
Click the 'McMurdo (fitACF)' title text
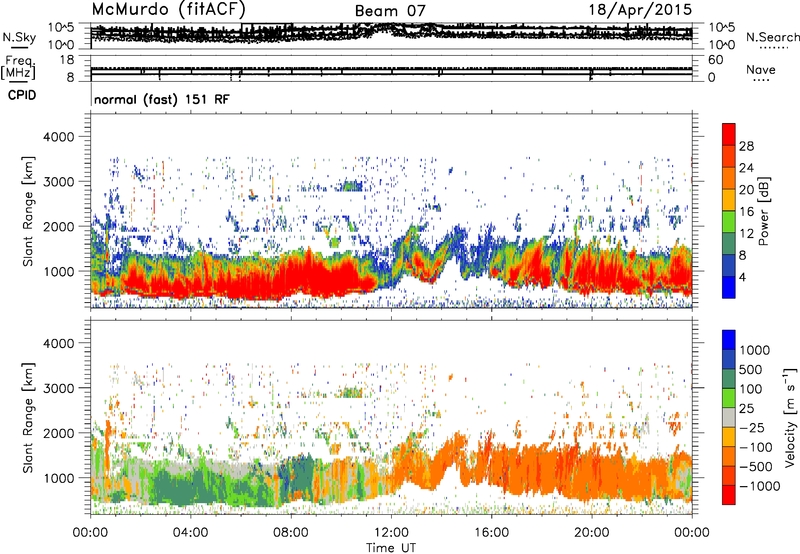168,9
